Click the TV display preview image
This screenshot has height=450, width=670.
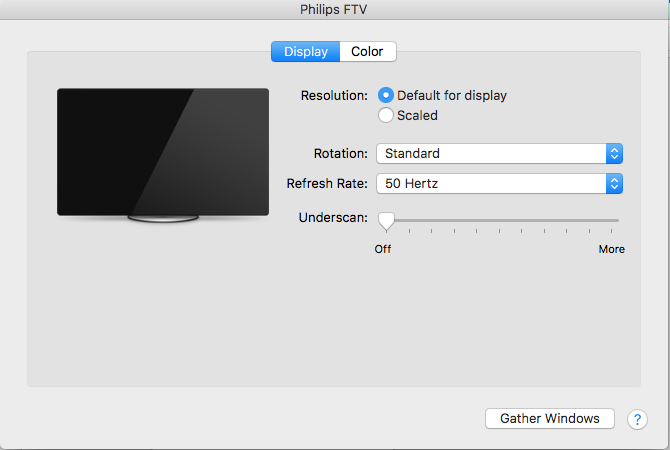[x=163, y=156]
